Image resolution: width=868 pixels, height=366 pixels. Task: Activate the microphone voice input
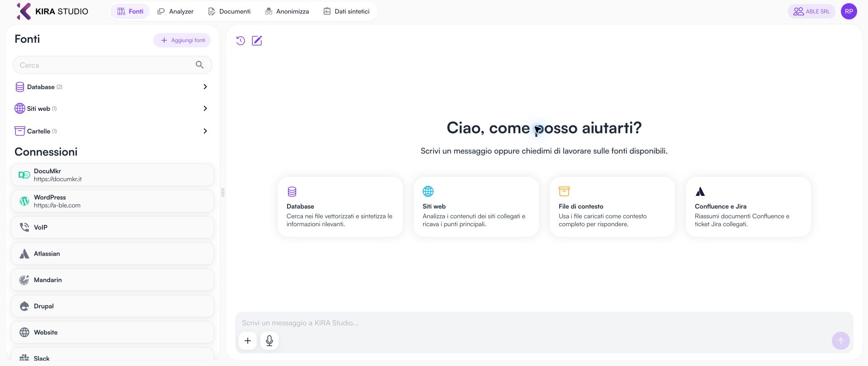269,341
